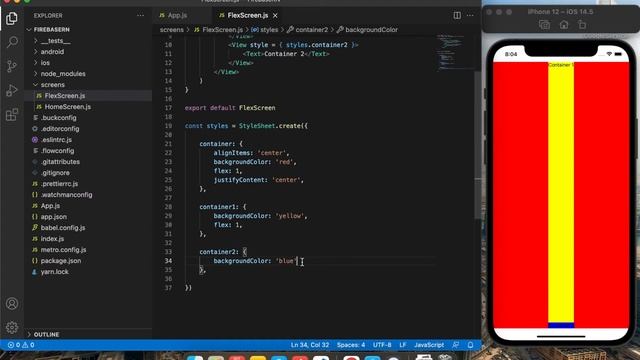This screenshot has height=360, width=640.
Task: Expand the OUTLINE section
Action: [x=46, y=334]
